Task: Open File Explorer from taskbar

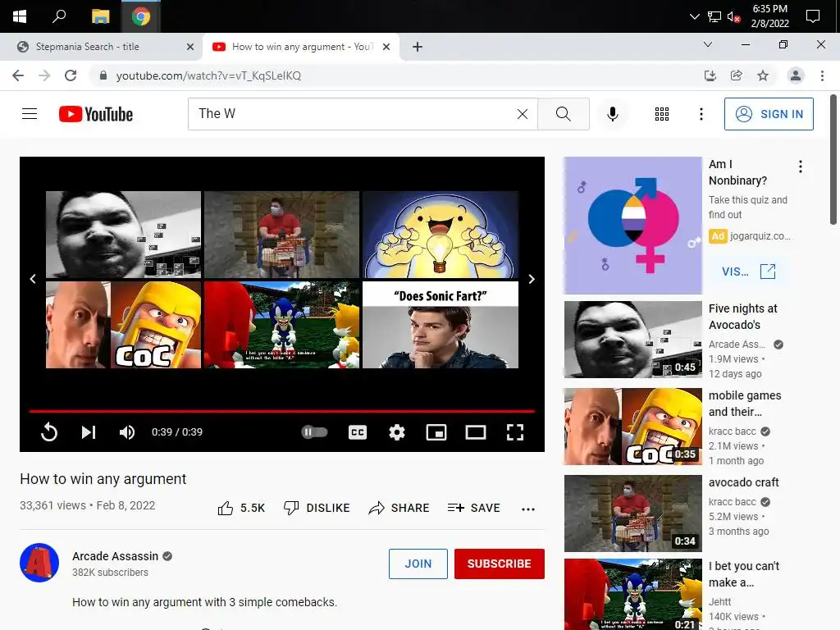Action: point(100,16)
